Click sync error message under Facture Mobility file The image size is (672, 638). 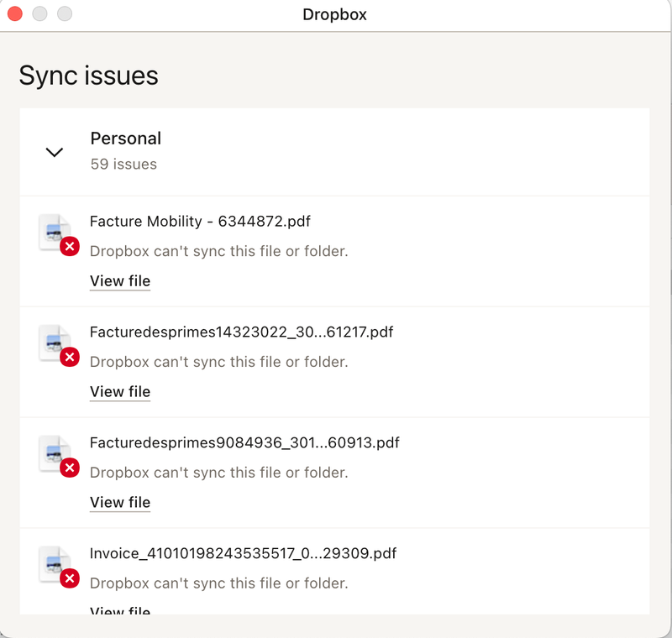pos(218,251)
